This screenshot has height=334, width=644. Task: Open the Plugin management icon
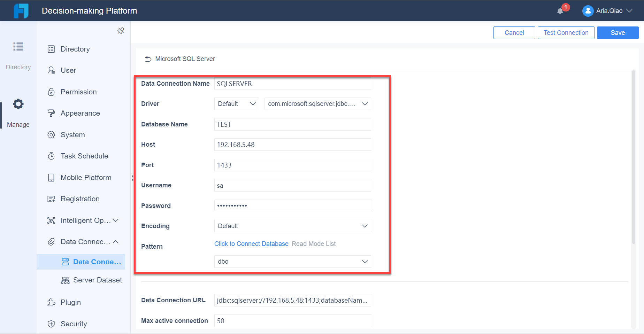51,302
